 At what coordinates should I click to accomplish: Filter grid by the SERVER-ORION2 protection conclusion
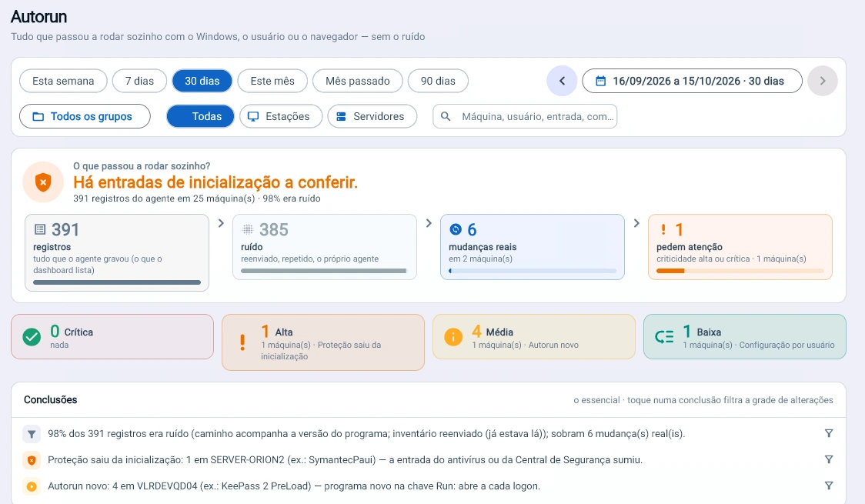tap(829, 459)
